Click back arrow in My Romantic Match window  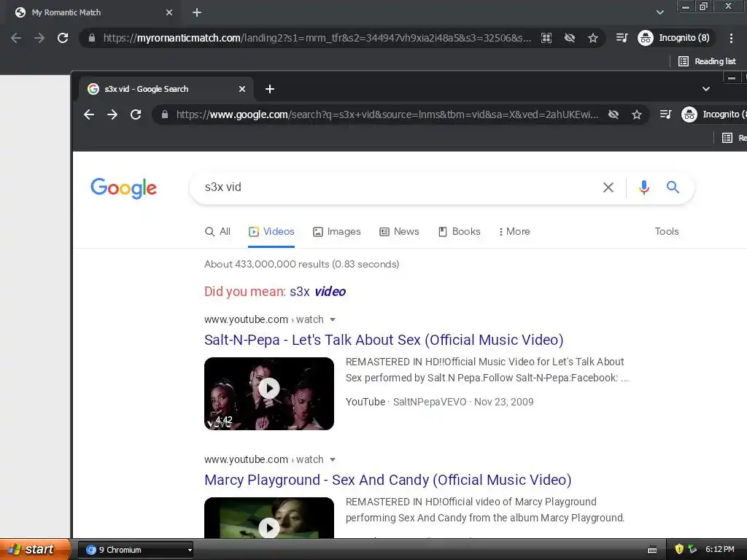[x=16, y=38]
